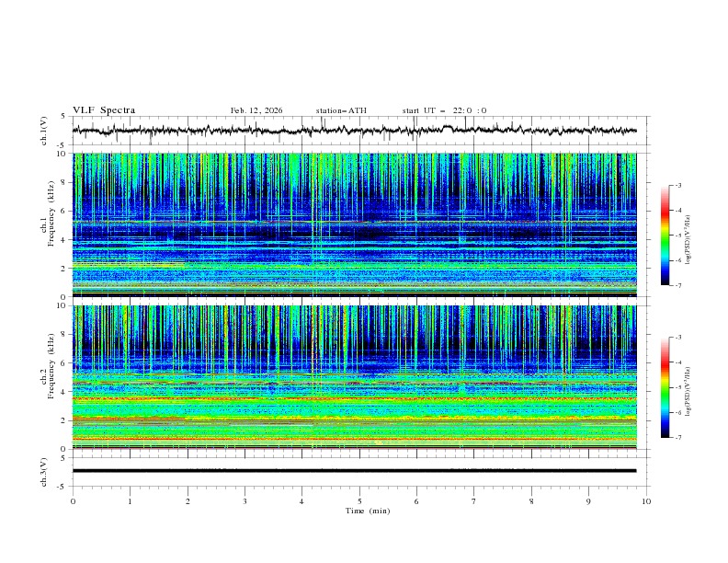Click the "ch.1(V)" waveform axis label

44,131
